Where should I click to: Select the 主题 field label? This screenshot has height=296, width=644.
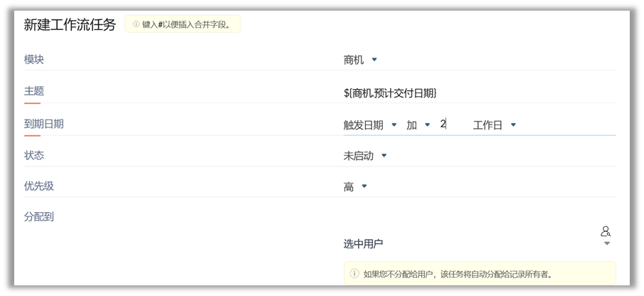pyautogui.click(x=34, y=91)
